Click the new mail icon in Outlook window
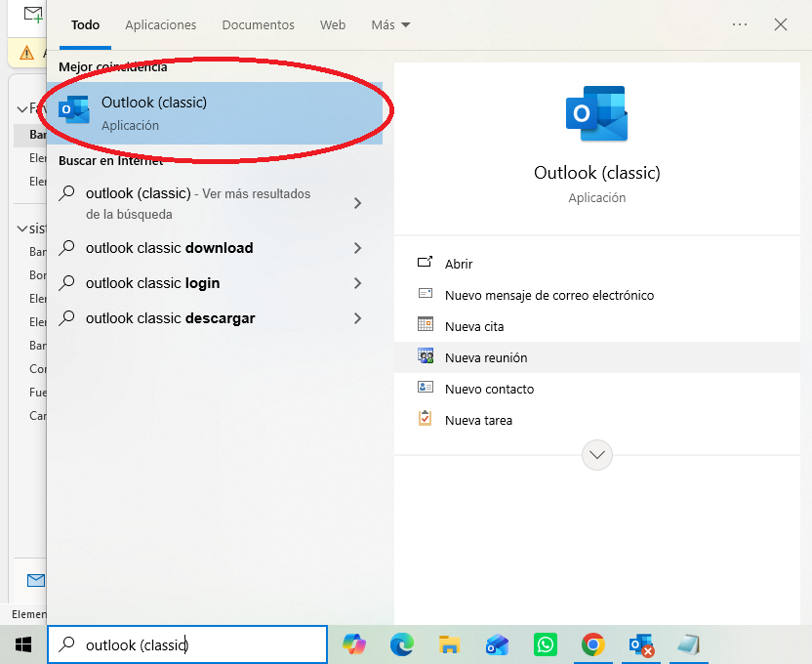This screenshot has height=664, width=812. 33,14
